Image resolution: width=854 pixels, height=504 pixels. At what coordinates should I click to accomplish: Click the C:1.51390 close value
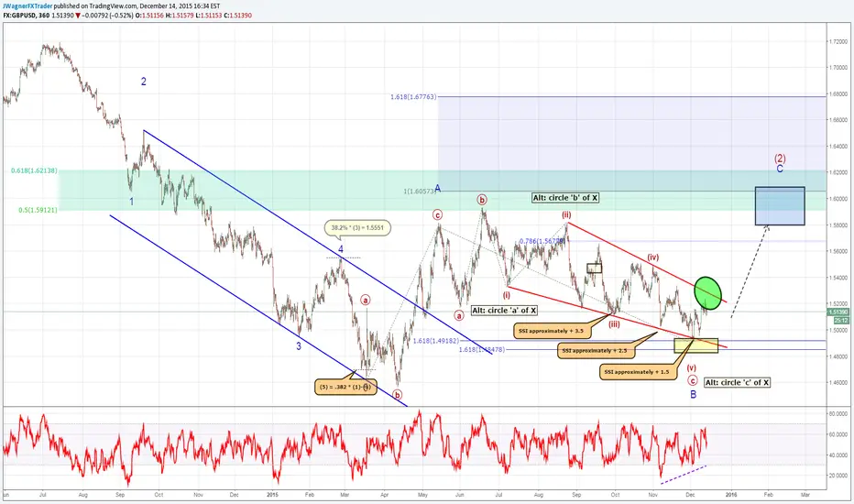click(x=238, y=16)
